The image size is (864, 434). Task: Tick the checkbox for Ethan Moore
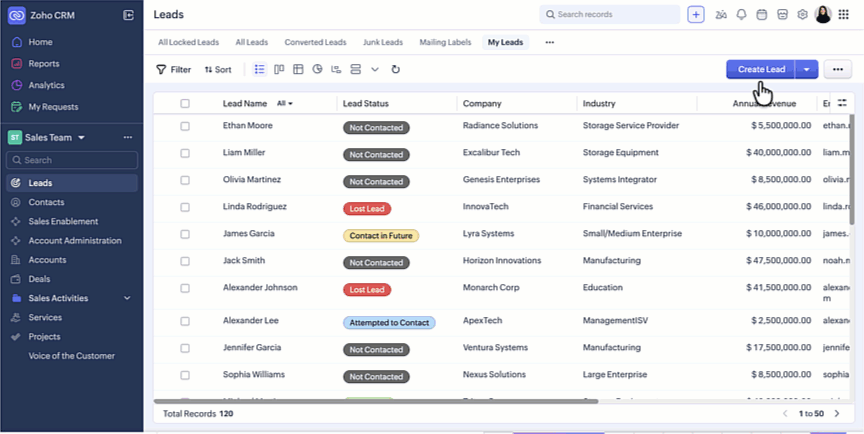pyautogui.click(x=185, y=127)
